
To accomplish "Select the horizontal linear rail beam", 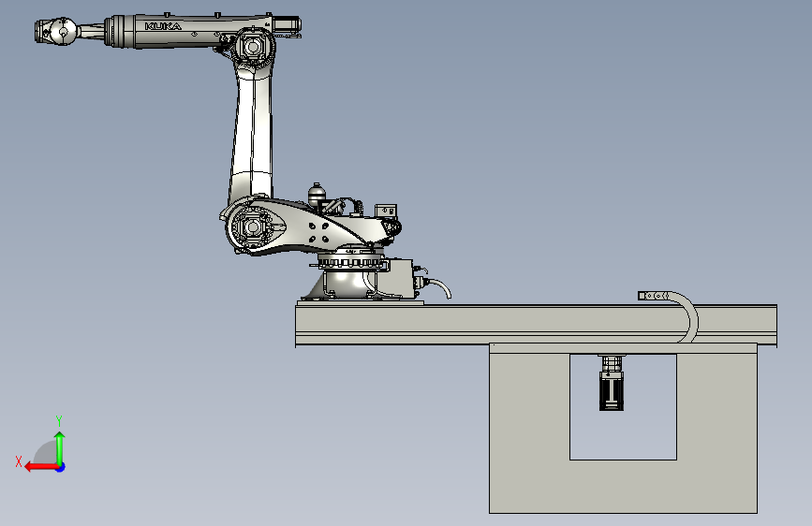I will [536, 325].
